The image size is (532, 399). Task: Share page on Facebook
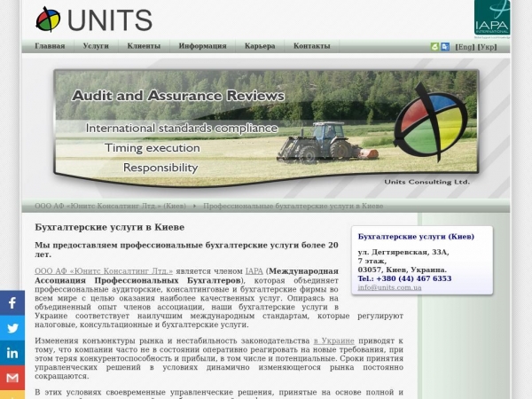point(12,302)
